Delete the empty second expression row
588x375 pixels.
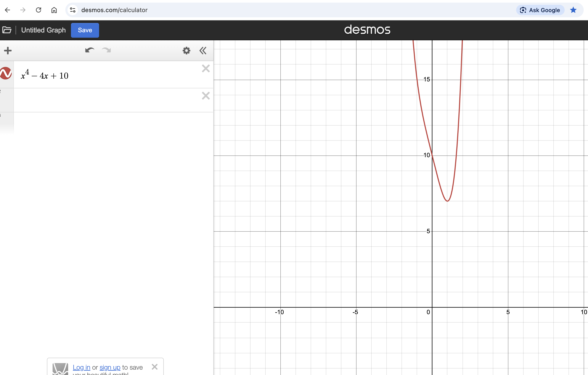click(x=206, y=95)
